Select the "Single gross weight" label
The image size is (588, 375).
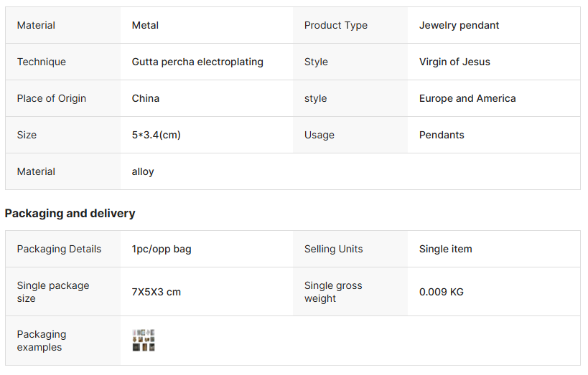pos(333,292)
